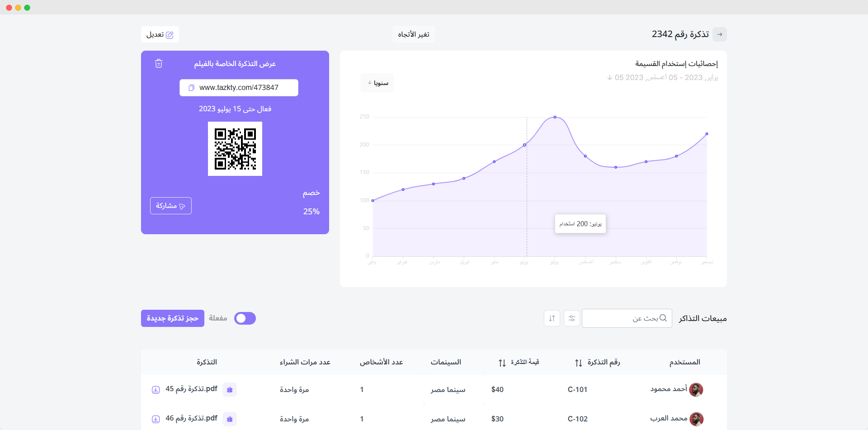The width and height of the screenshot is (868, 430).
Task: Click the sort arrows icon left of the filter
Action: tap(552, 318)
